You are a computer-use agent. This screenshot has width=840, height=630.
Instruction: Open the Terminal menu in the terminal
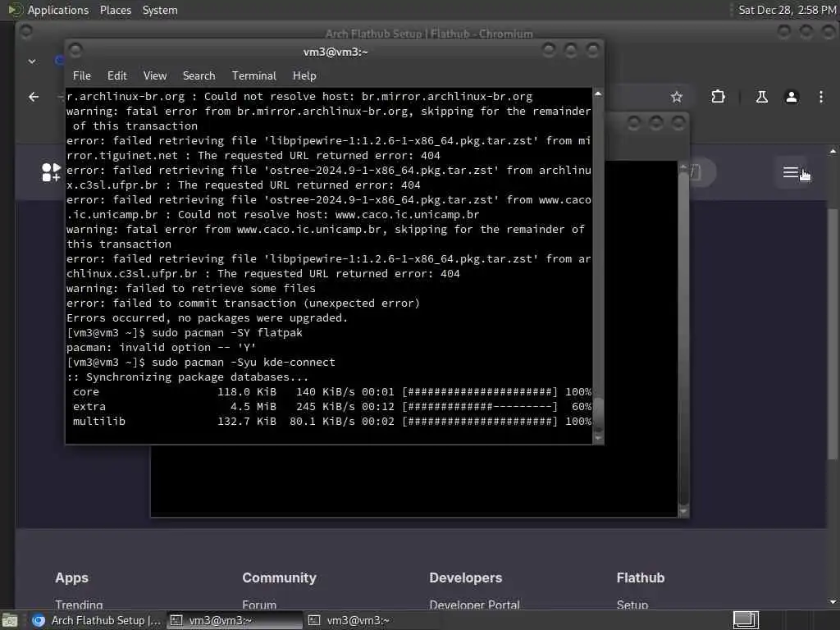tap(254, 75)
